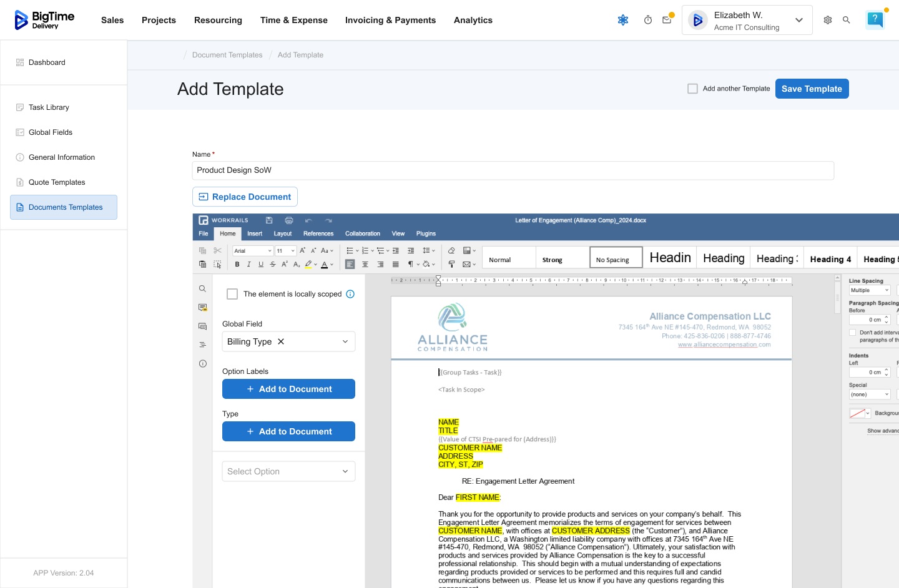Center align the paragraph text
Screen dimensions: 899x588
point(365,265)
